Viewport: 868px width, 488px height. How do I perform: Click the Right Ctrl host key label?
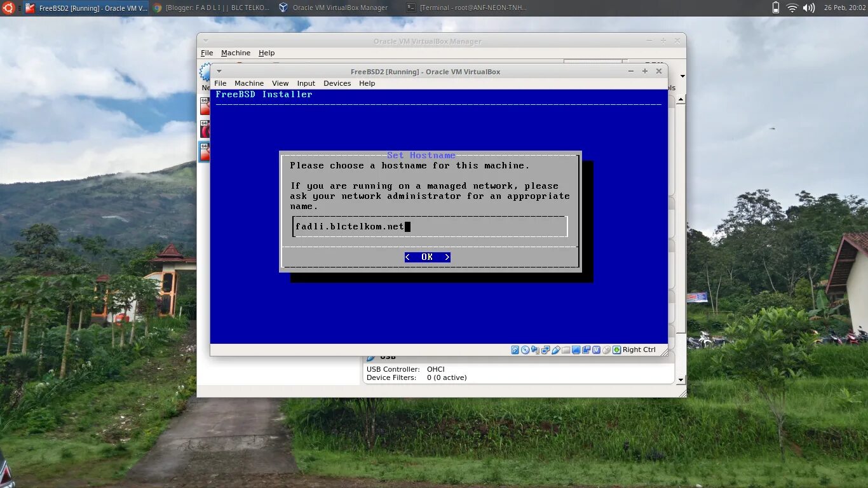[x=639, y=349]
